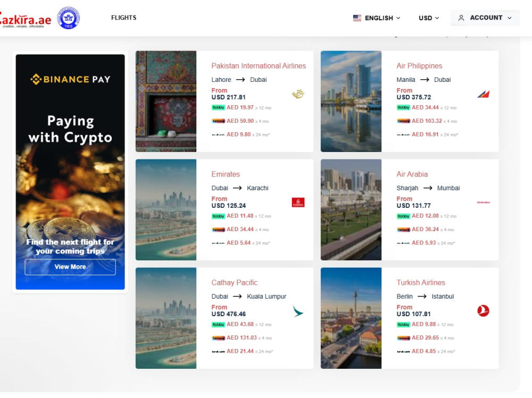The width and height of the screenshot is (532, 398).
Task: Open the Air Arabia deal title
Action: 412,174
